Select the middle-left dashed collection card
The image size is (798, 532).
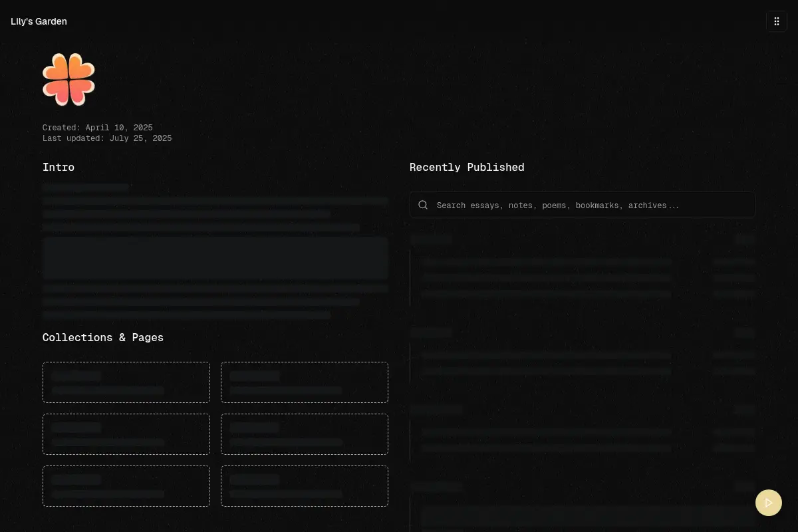pos(126,434)
